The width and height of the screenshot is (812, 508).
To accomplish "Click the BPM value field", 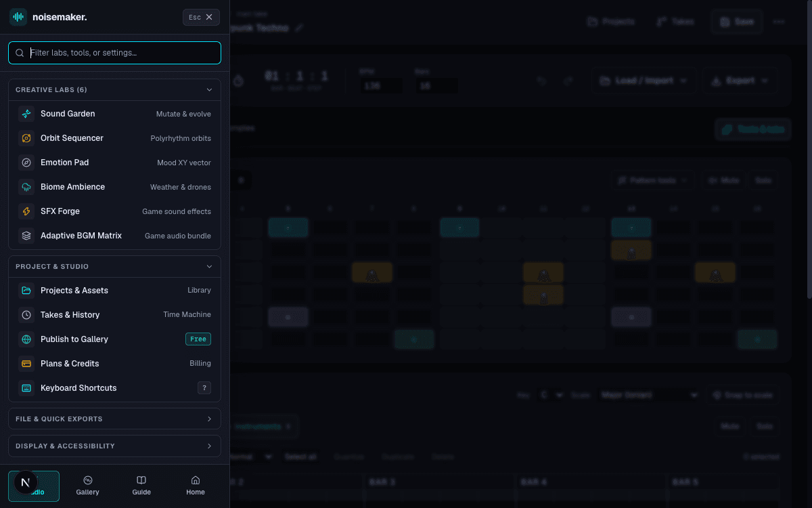I will pos(380,86).
